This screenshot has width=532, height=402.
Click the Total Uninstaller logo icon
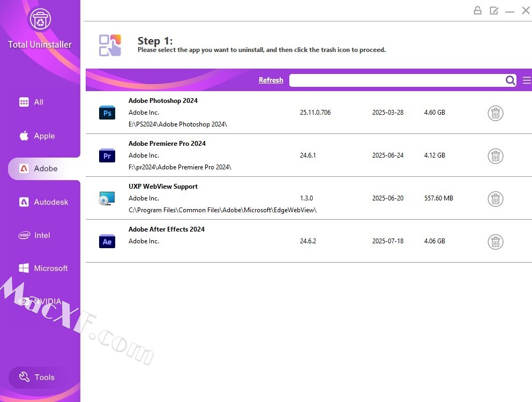point(40,19)
